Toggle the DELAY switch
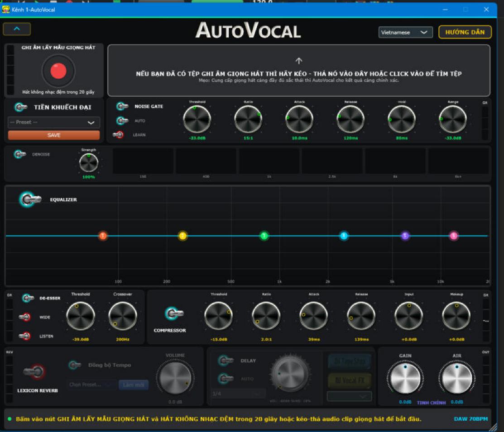This screenshot has height=432, width=504. pyautogui.click(x=226, y=361)
